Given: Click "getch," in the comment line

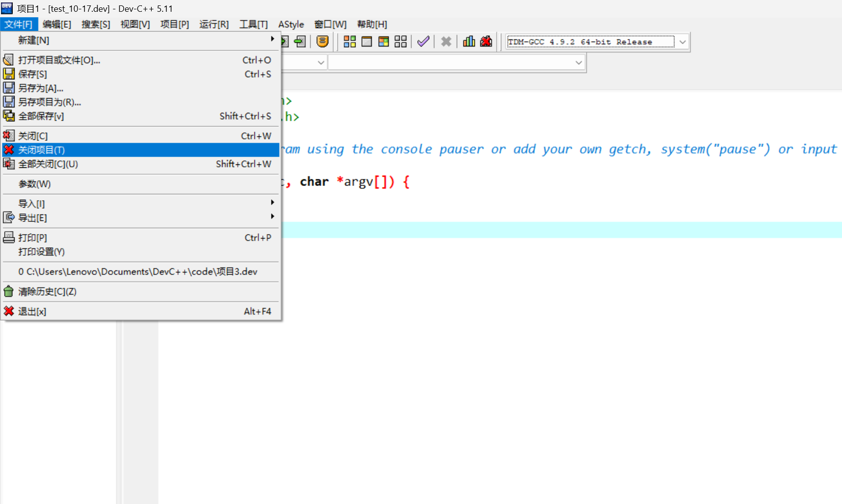Looking at the screenshot, I should (630, 149).
